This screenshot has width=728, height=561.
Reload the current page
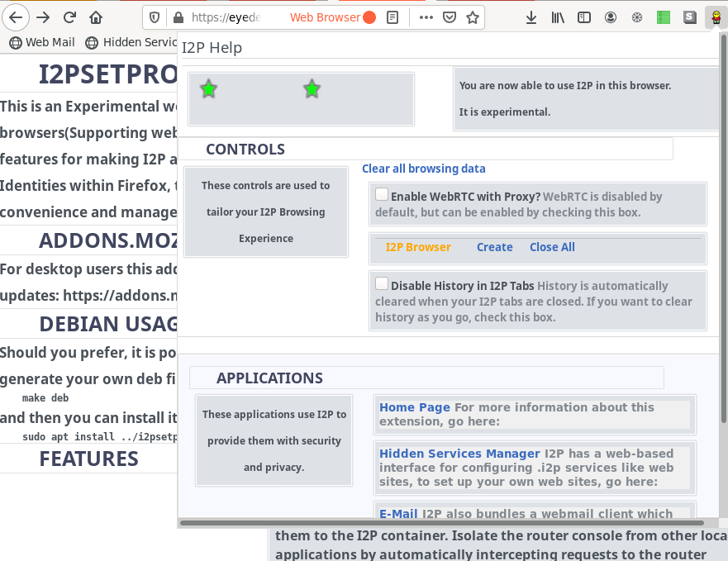tap(70, 17)
